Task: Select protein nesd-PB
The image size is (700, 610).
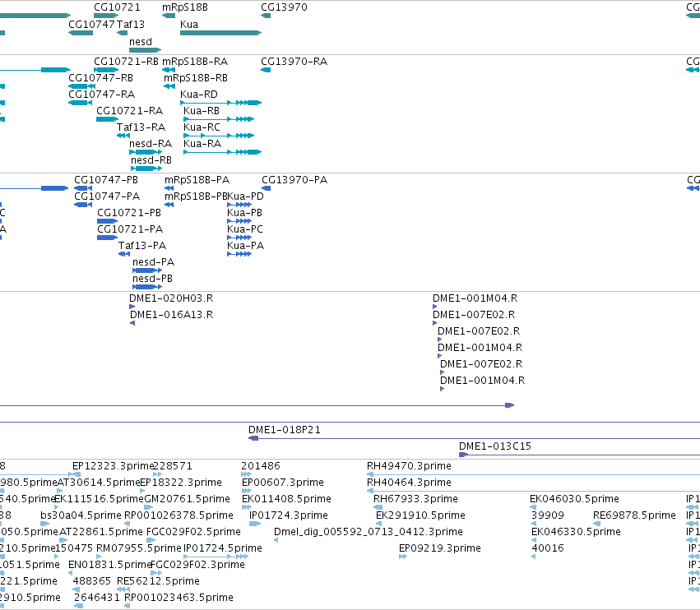Action: point(147,288)
